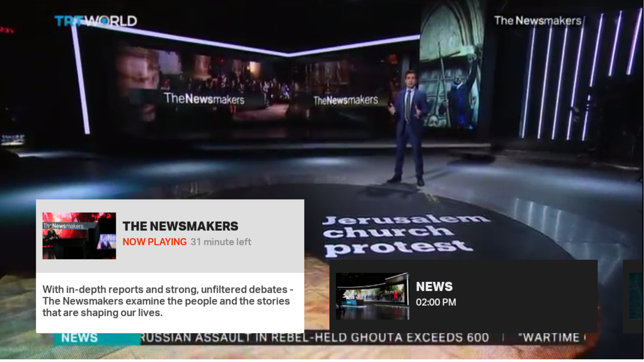This screenshot has width=644, height=362.
Task: Click the 02:00 PM airtime label
Action: (x=436, y=302)
